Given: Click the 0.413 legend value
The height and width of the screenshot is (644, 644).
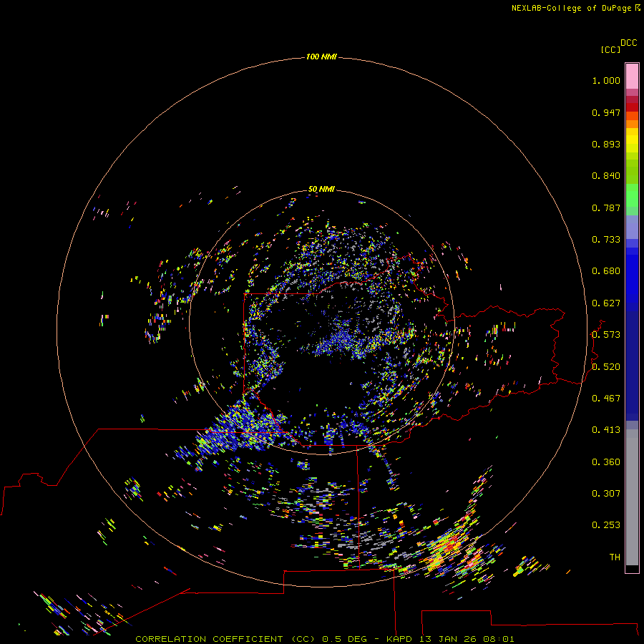Looking at the screenshot, I should click(x=606, y=430).
